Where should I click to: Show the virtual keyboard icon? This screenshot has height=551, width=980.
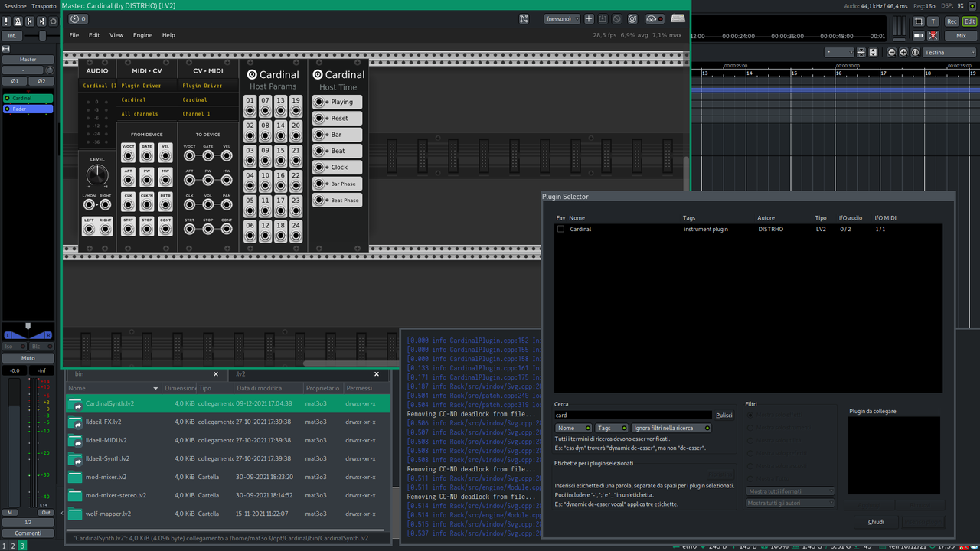(x=678, y=18)
